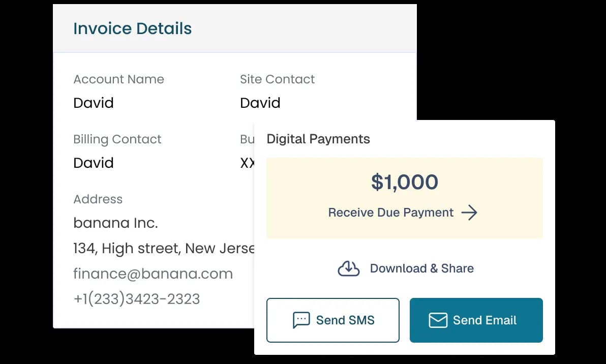Screen dimensions: 606x364
Task: Click the envelope icon on Send Email
Action: 438,320
